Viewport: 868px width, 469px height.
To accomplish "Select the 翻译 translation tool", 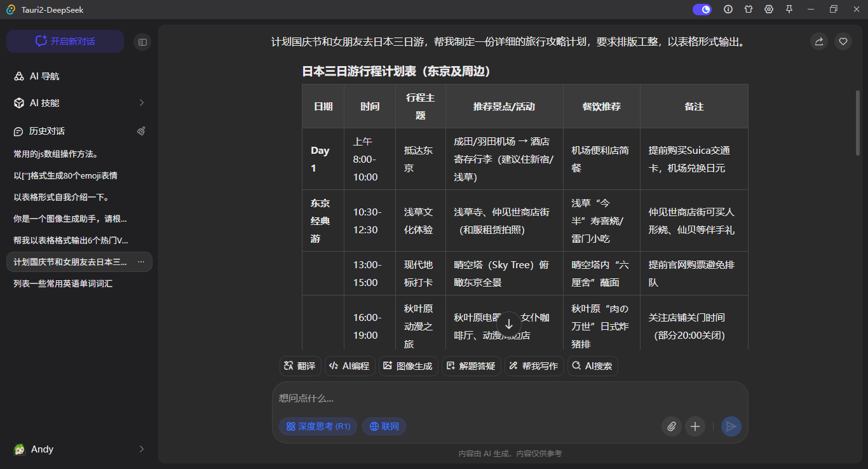I will pos(299,365).
